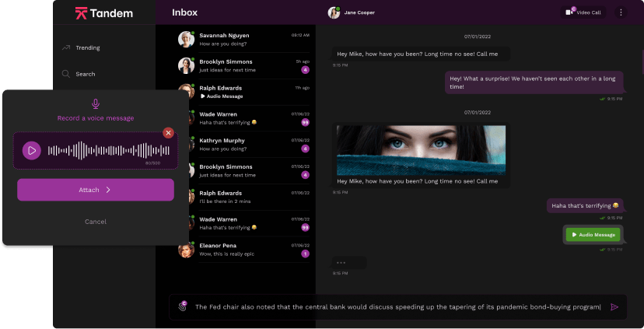Image resolution: width=644 pixels, height=329 pixels.
Task: Open the eyes photo in the chat
Action: 421,150
